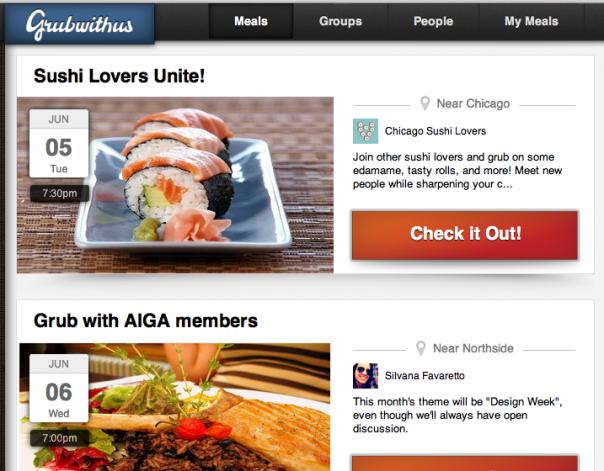Screen dimensions: 604x471
Task: Click the 7:30pm time label
Action: (60, 193)
